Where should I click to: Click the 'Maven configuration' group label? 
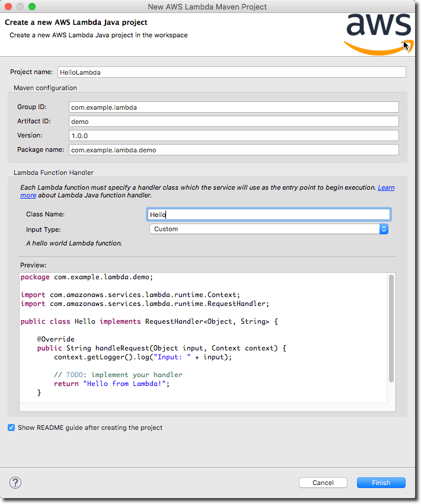[45, 88]
